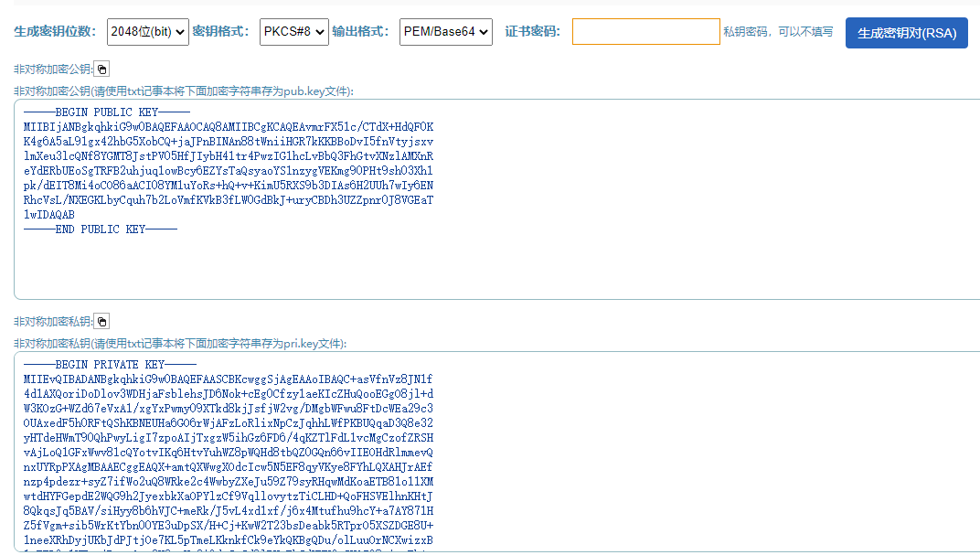Copy the public key with its copy icon
This screenshot has height=555, width=980.
click(x=101, y=69)
